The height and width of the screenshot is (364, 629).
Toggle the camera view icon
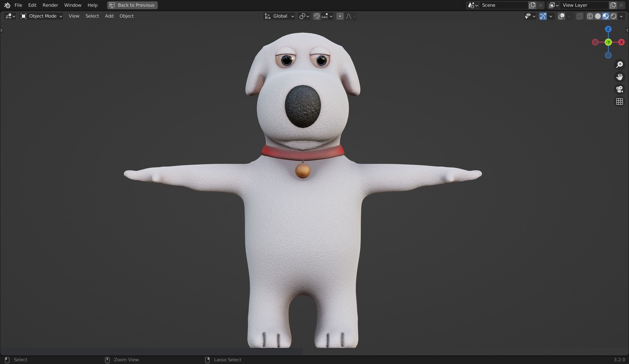(620, 89)
